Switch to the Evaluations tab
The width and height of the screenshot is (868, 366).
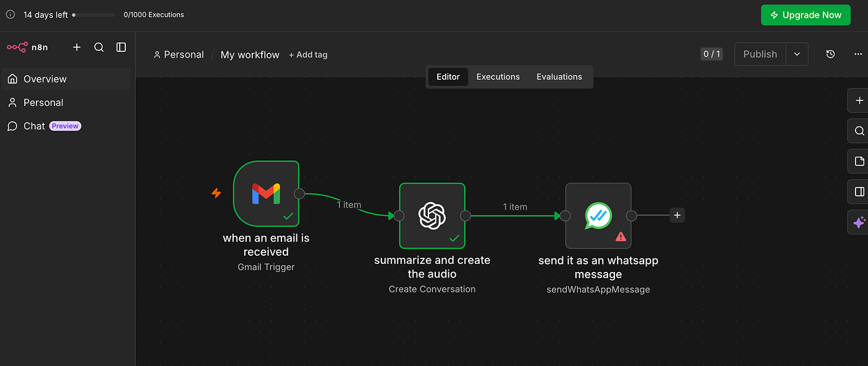click(x=559, y=77)
